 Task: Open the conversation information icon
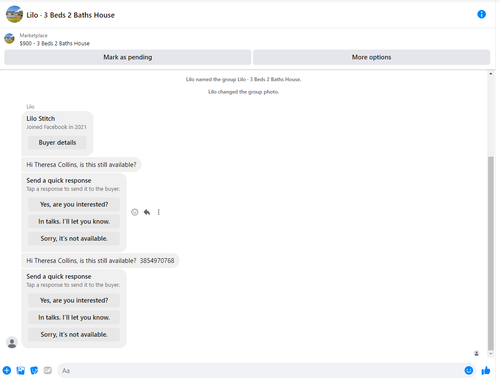[x=481, y=14]
